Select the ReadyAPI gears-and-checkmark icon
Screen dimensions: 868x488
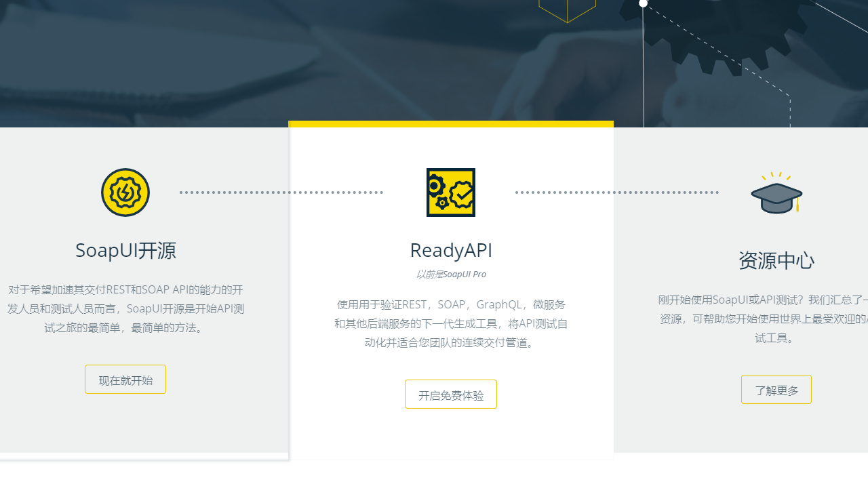tap(451, 192)
